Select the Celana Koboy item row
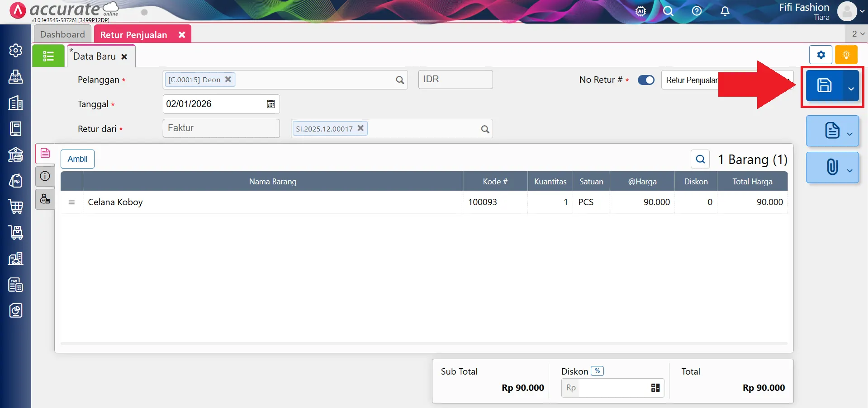The image size is (868, 408). click(x=272, y=202)
